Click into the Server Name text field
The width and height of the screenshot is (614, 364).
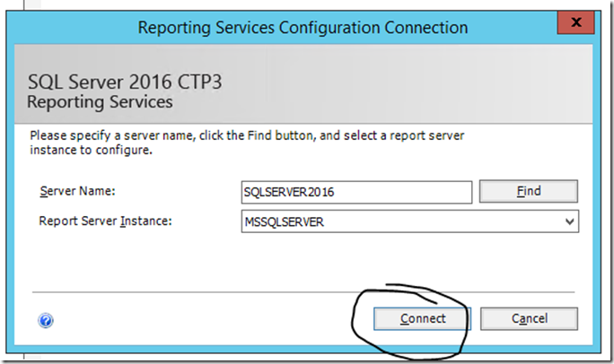pyautogui.click(x=355, y=192)
